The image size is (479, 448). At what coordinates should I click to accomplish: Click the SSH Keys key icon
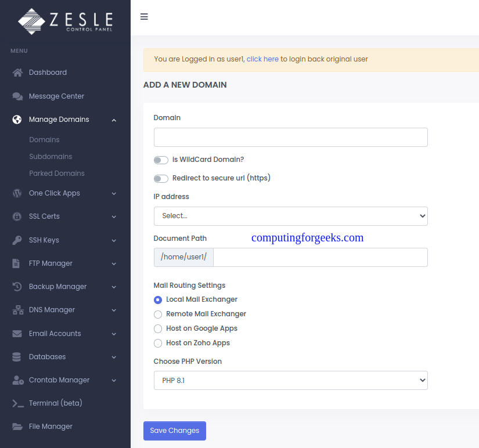click(x=17, y=240)
